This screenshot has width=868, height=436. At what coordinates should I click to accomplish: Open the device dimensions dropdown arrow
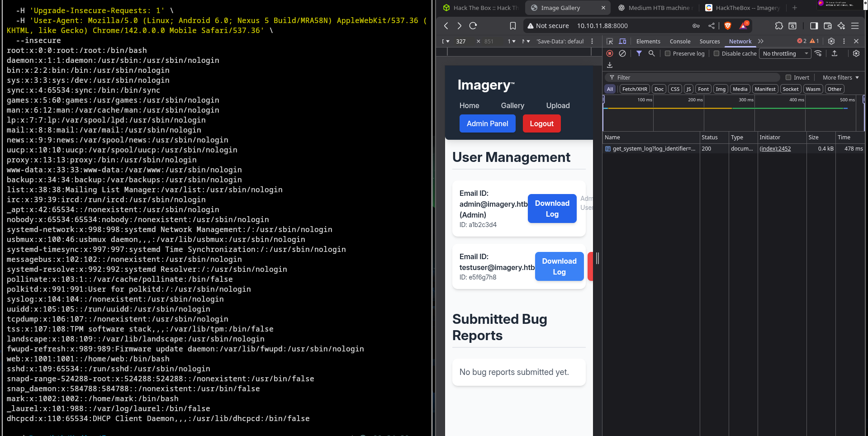[447, 41]
